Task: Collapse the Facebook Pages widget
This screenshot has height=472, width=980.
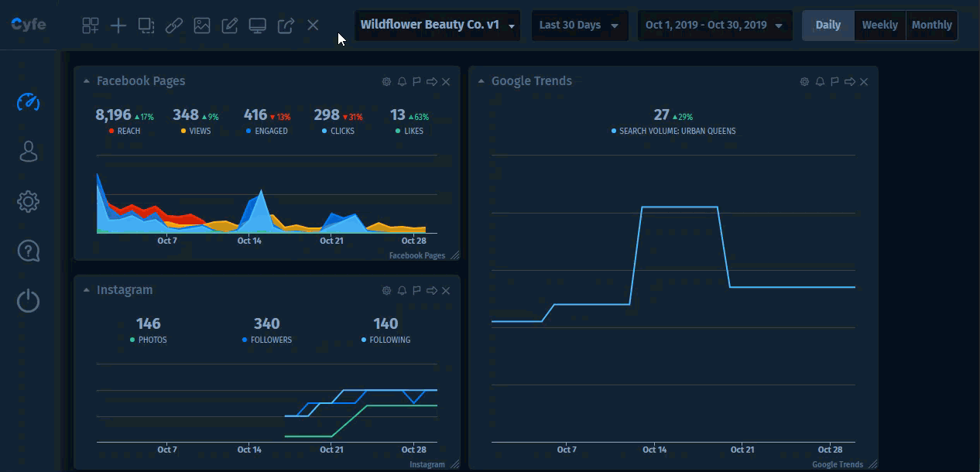Action: 85,80
